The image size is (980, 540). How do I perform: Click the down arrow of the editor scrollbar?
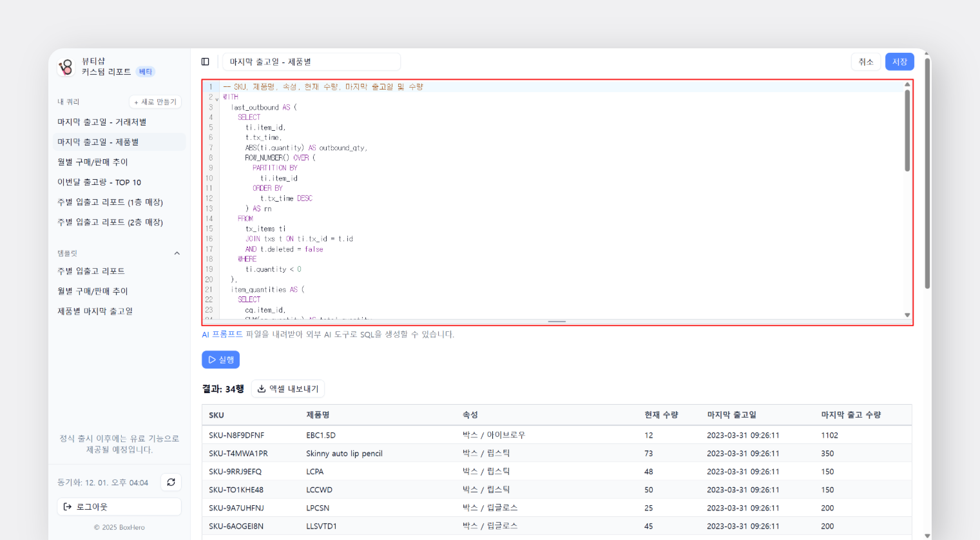[907, 314]
